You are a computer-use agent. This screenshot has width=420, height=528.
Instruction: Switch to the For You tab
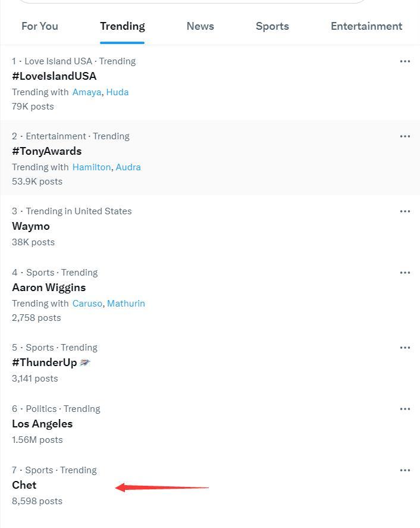(x=40, y=26)
